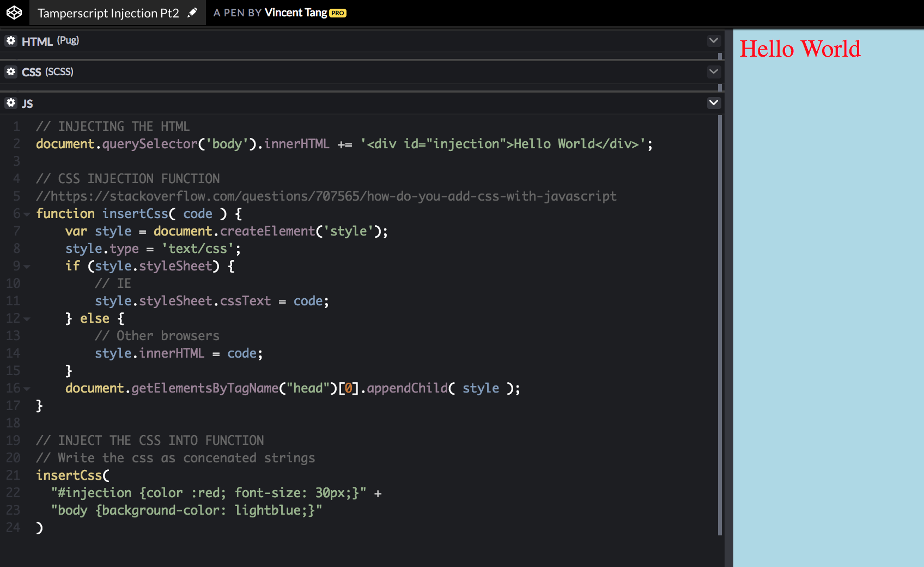Expand the HTML panel dropdown chevron
Viewport: 924px width, 567px height.
[x=714, y=40]
